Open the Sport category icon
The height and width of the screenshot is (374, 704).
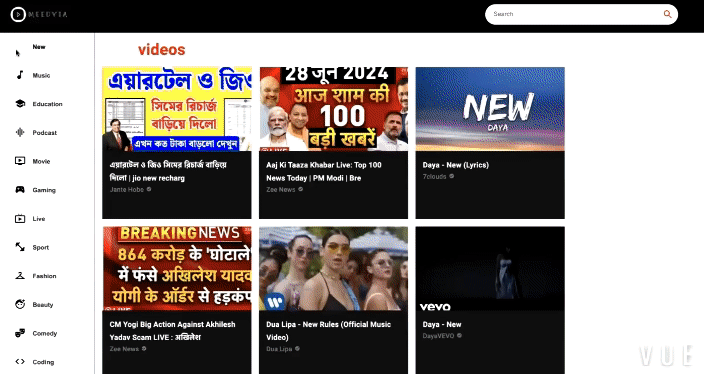20,247
